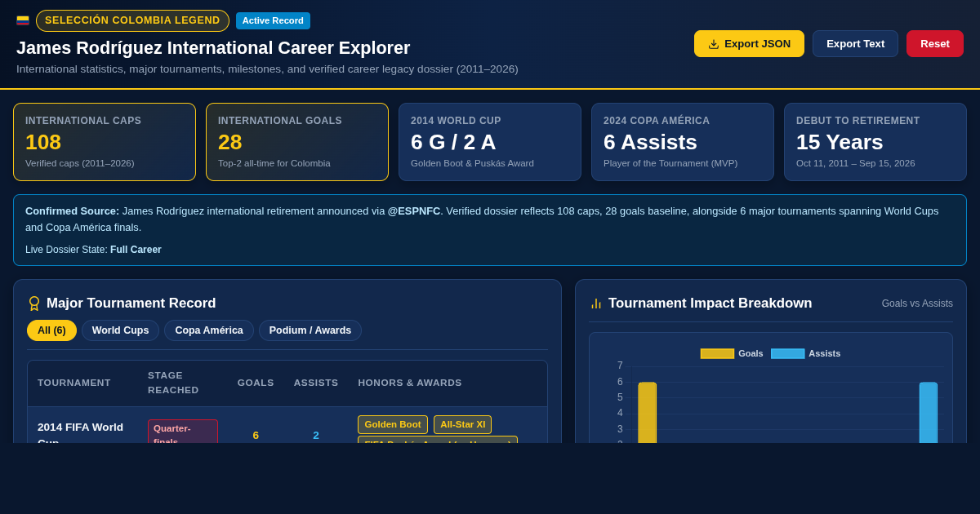Viewport: 980px width, 514px height.
Task: Open the Debut to Retirement card
Action: [x=875, y=142]
